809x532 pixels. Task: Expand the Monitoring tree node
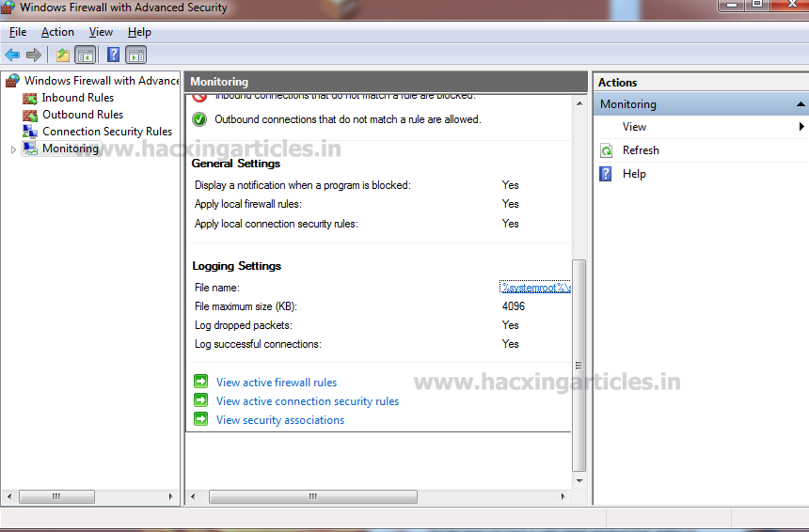(x=13, y=149)
